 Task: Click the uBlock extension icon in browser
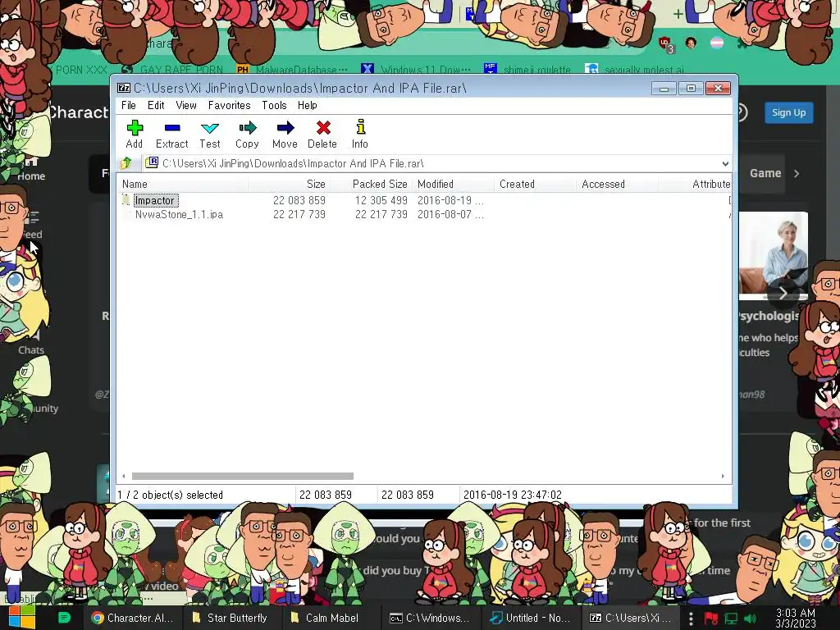pyautogui.click(x=666, y=45)
